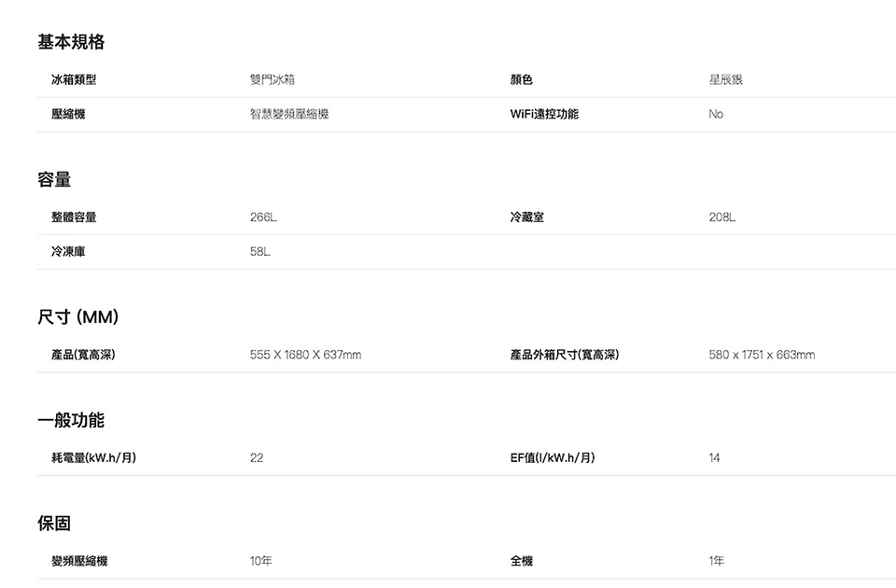Click the 266L overall capacity value
This screenshot has width=896, height=588.
click(x=263, y=217)
